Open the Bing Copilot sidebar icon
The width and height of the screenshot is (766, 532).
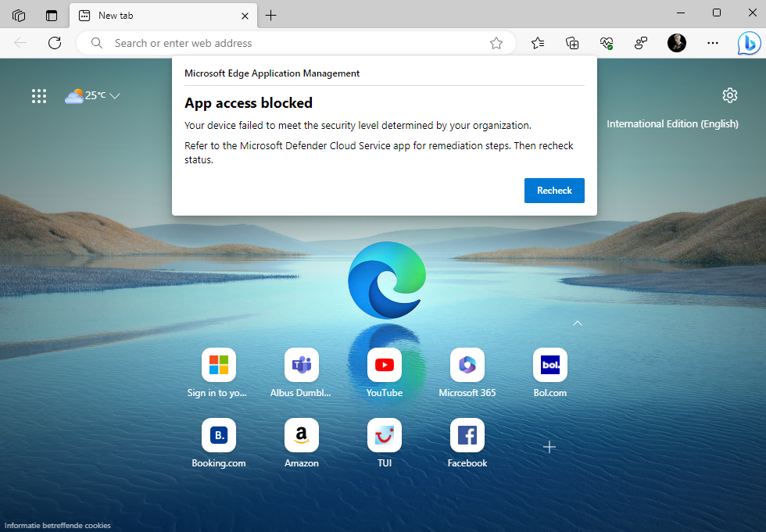point(748,44)
